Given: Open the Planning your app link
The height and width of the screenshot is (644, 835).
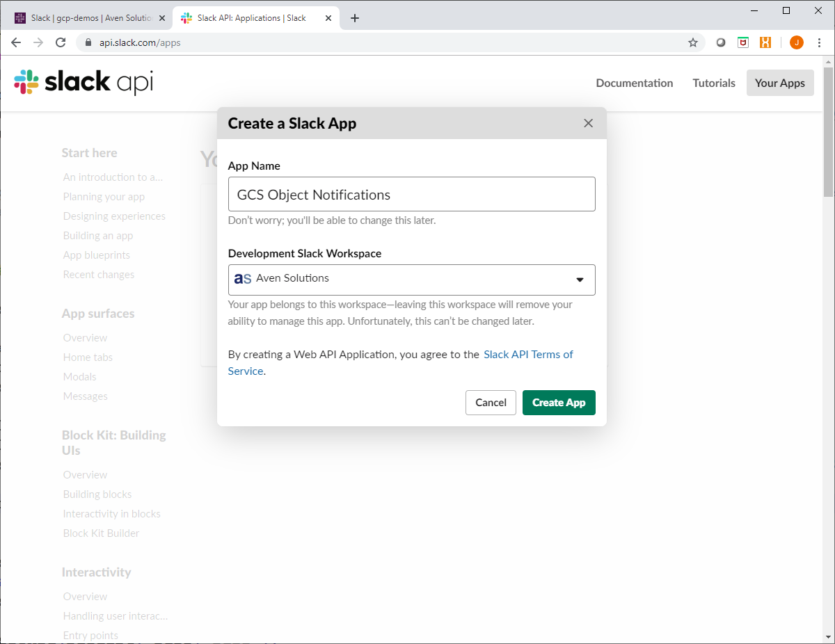Looking at the screenshot, I should coord(104,197).
